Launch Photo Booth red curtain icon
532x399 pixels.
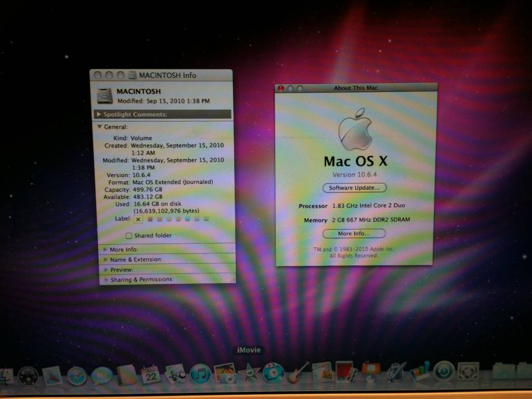pyautogui.click(x=347, y=371)
